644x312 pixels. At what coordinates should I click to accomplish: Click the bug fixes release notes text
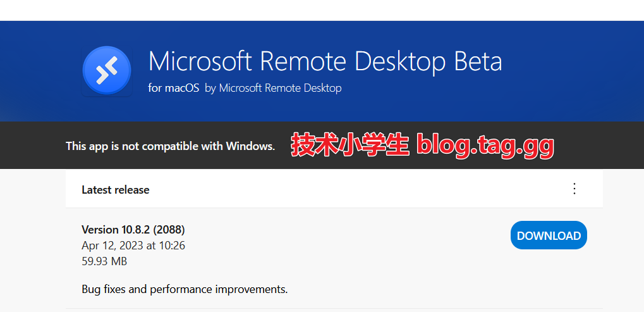coord(185,289)
